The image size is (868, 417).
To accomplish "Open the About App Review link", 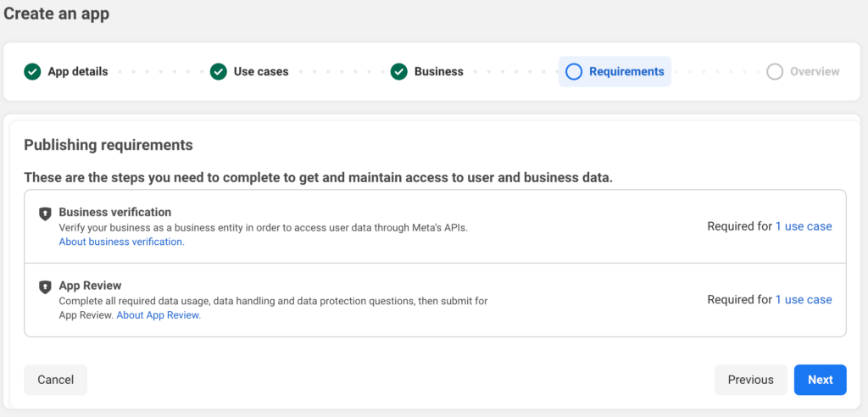I will coord(159,315).
